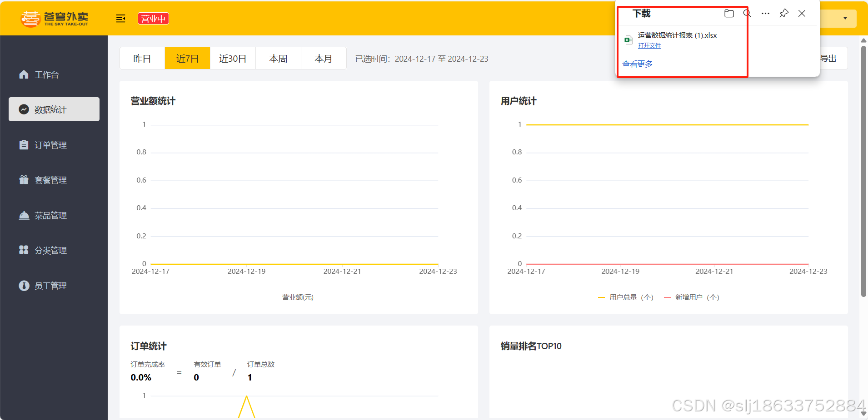Select the 昨日 time range tab

click(142, 59)
